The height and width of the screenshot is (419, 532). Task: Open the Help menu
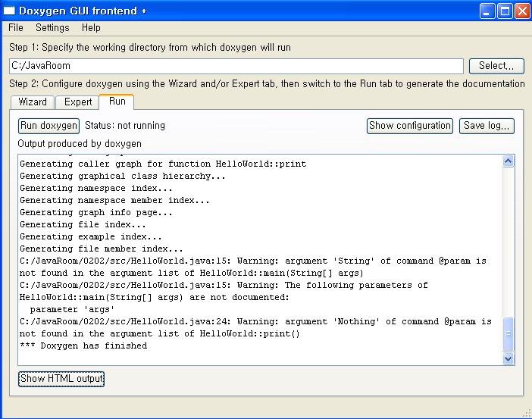pyautogui.click(x=91, y=27)
